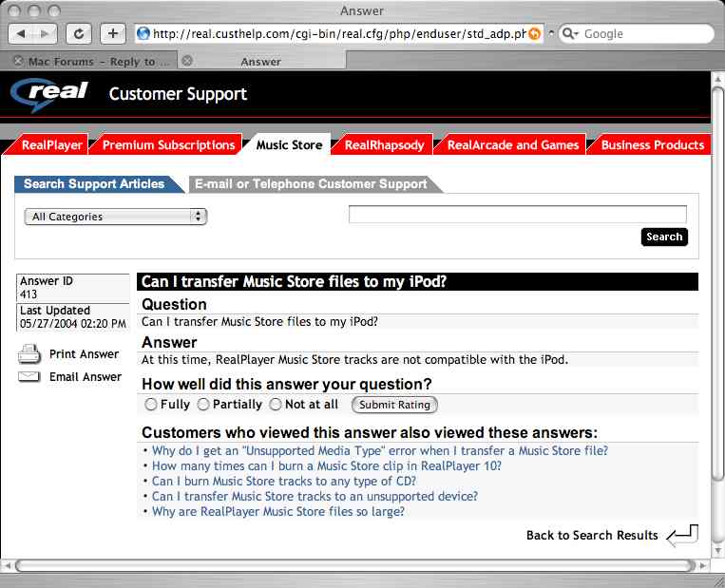Viewport: 725px width, 588px height.
Task: Click the Submit Rating button
Action: (394, 405)
